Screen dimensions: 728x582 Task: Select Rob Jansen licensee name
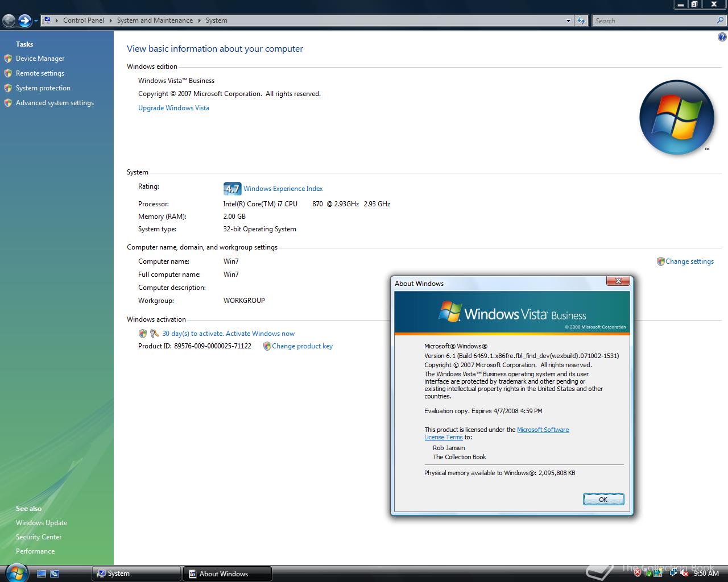(449, 448)
